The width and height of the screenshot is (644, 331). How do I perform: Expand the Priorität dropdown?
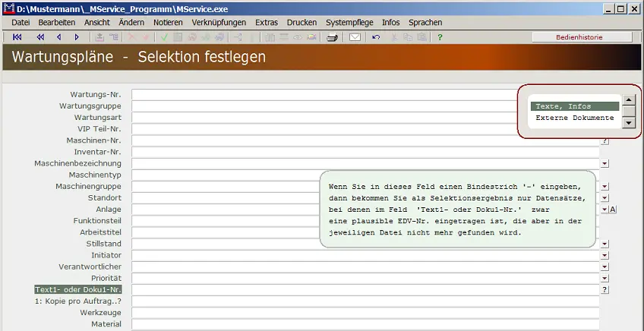(605, 278)
